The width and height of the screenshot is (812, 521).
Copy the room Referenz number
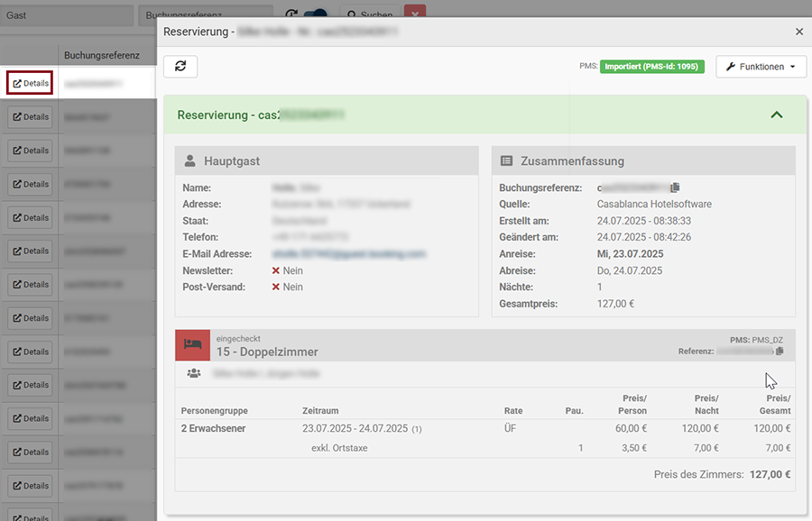point(780,351)
